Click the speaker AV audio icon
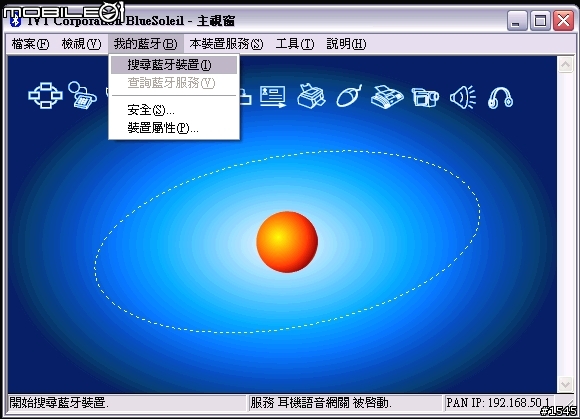Viewport: 580px width, 419px height. pos(463,97)
